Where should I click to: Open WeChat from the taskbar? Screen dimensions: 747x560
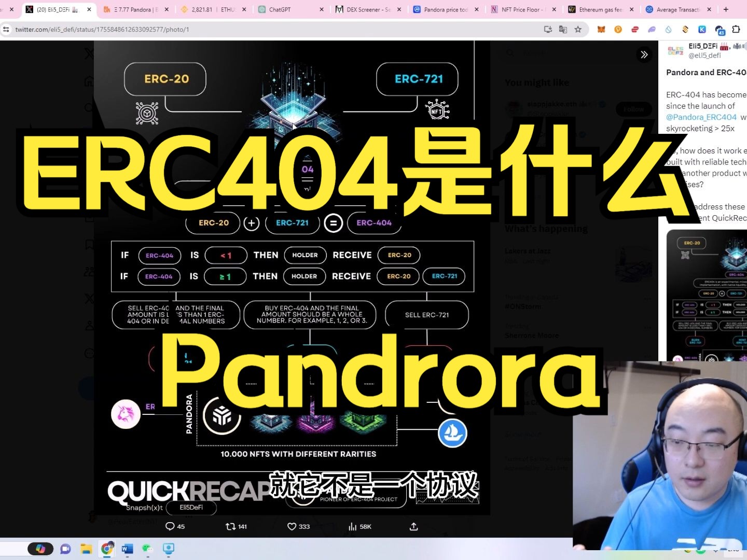[x=148, y=549]
